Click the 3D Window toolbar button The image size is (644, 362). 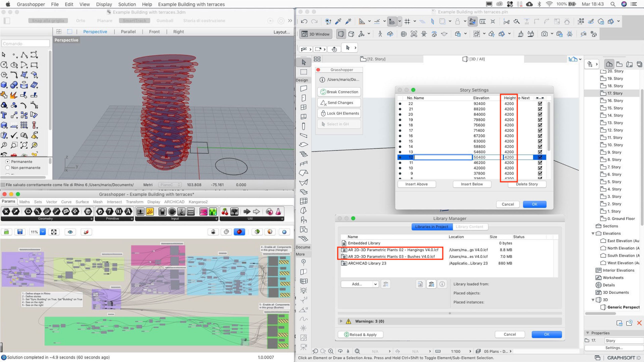[x=316, y=34]
